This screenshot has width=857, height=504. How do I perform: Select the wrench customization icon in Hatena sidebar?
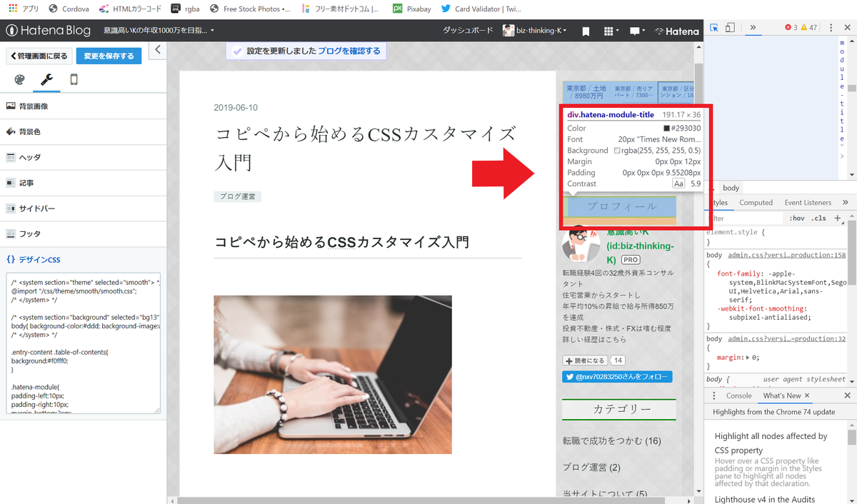click(46, 79)
